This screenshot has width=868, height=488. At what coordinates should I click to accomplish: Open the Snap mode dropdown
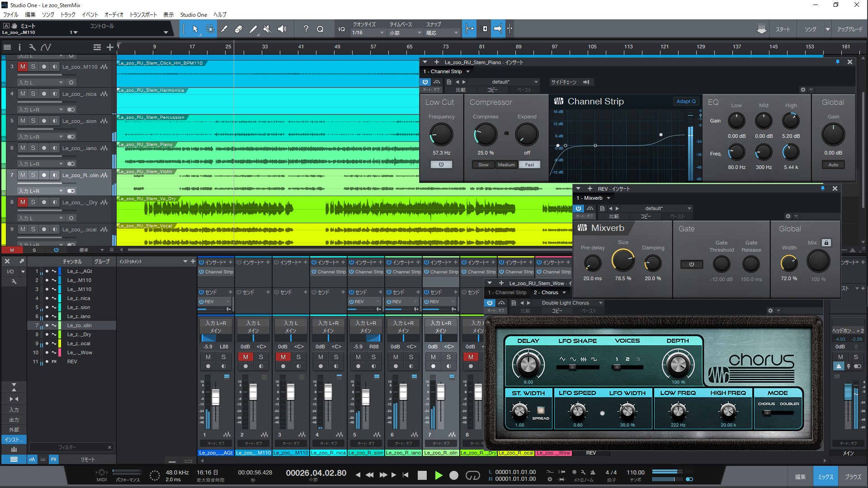(x=442, y=33)
